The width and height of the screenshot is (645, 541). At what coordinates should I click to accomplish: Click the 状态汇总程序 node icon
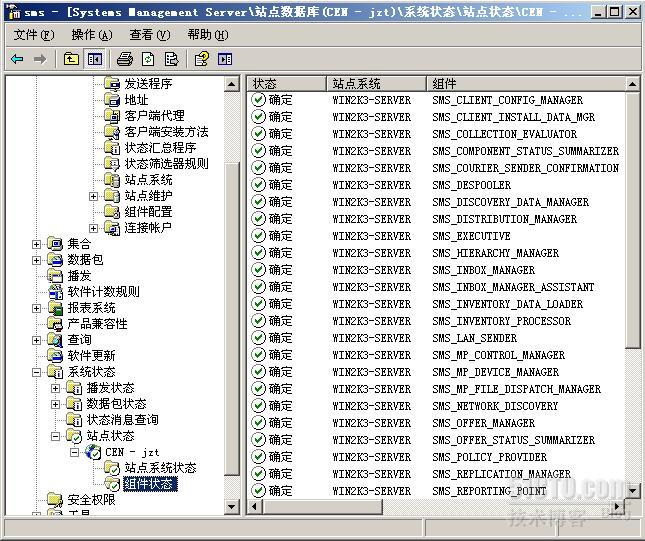(x=112, y=148)
